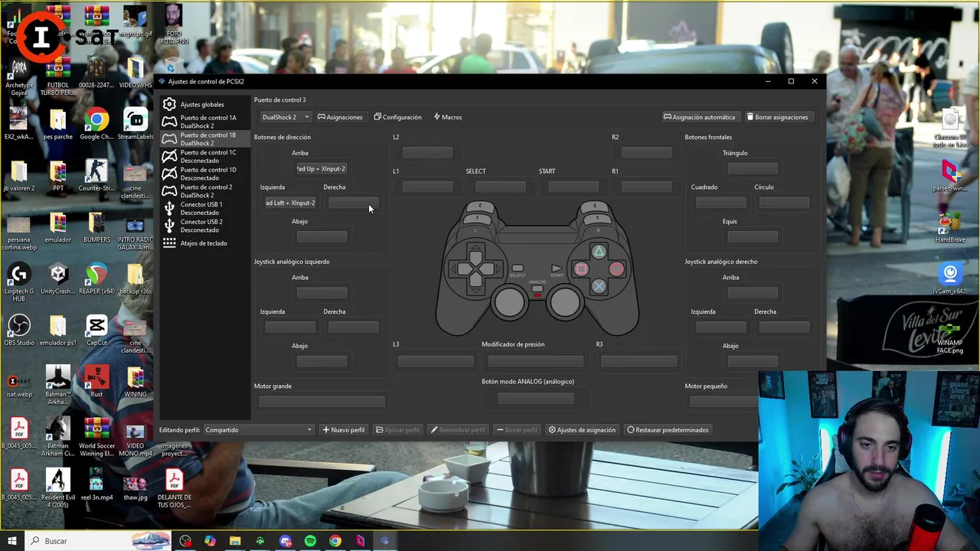Open Conector USB 2 settings
Image resolution: width=980 pixels, height=551 pixels.
pyautogui.click(x=204, y=226)
